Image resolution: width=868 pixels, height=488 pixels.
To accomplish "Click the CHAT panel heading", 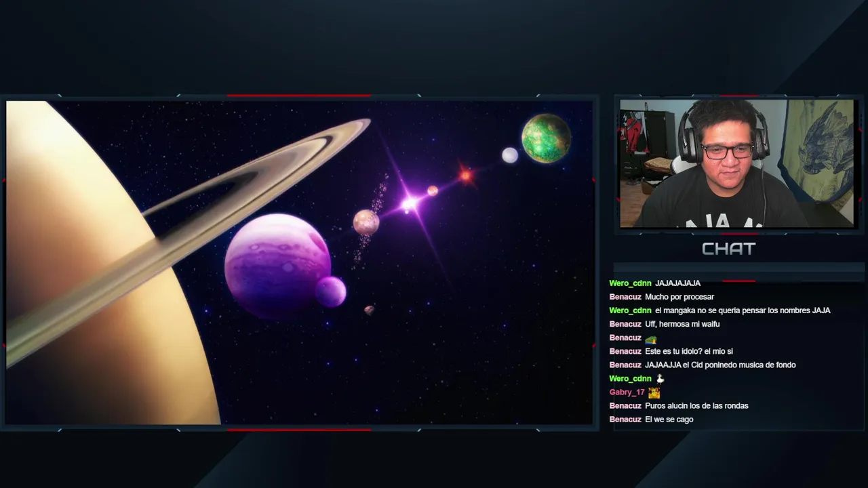I will coord(728,249).
